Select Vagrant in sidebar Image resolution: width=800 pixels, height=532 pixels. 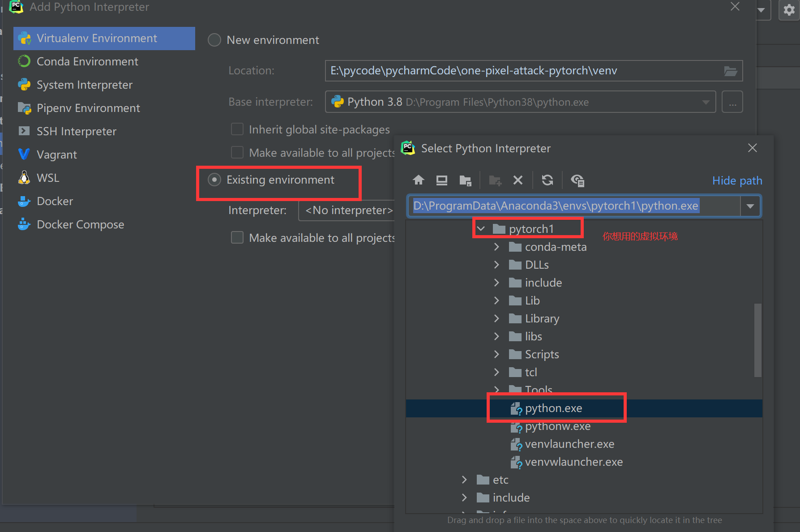point(104,154)
